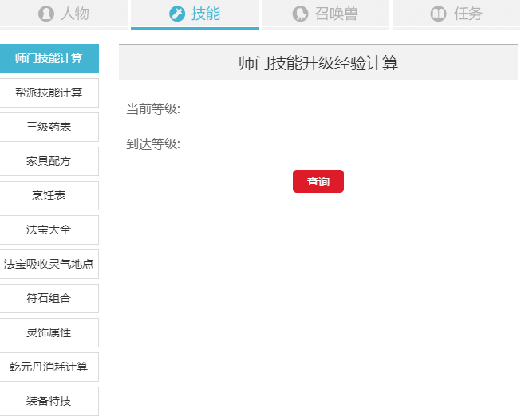Switch to the 人物 tab
The image size is (521, 420).
point(64,14)
